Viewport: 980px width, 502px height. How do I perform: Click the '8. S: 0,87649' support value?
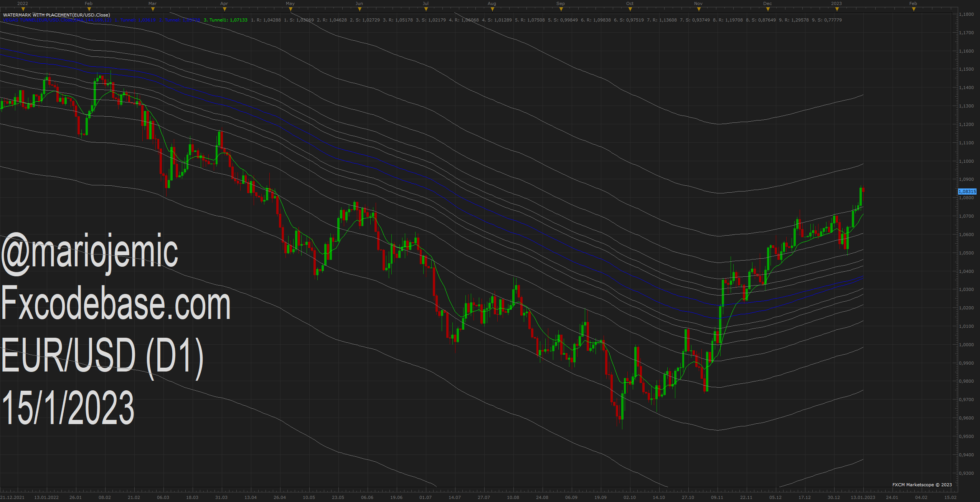point(761,20)
